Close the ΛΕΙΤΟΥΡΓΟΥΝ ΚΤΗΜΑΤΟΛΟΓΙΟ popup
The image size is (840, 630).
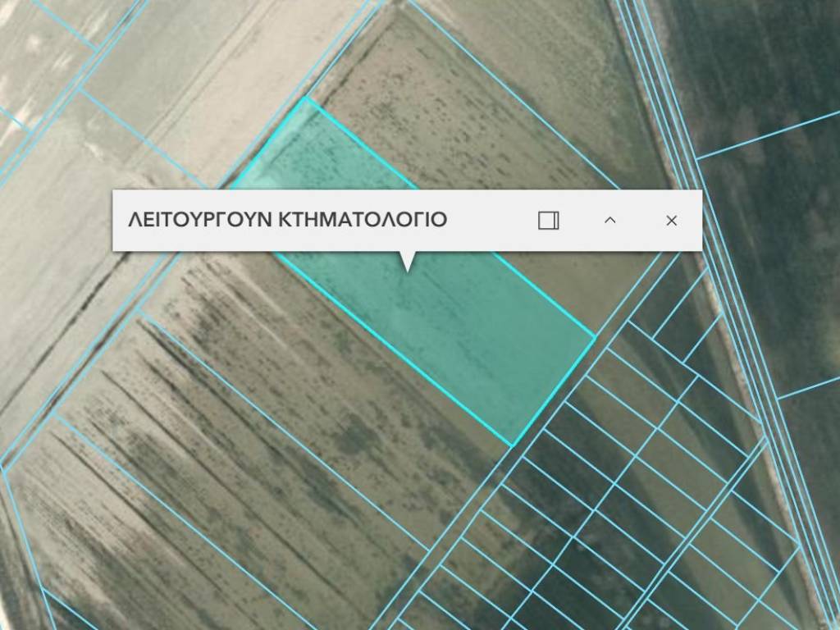(671, 220)
